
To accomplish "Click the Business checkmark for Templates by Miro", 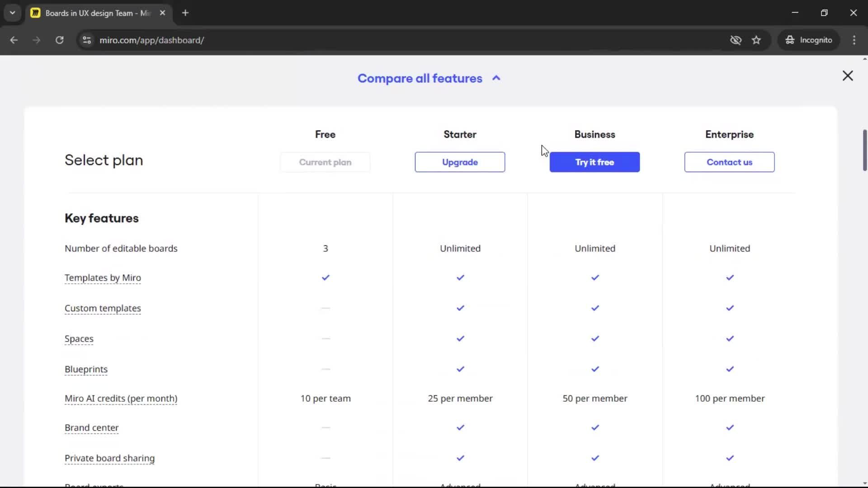I will tap(595, 277).
